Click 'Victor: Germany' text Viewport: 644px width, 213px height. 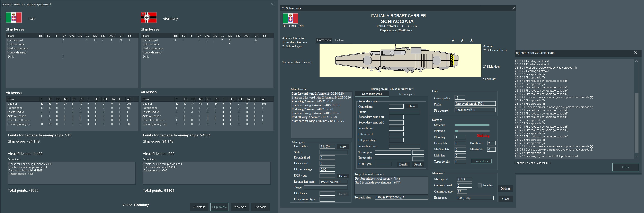click(x=135, y=205)
